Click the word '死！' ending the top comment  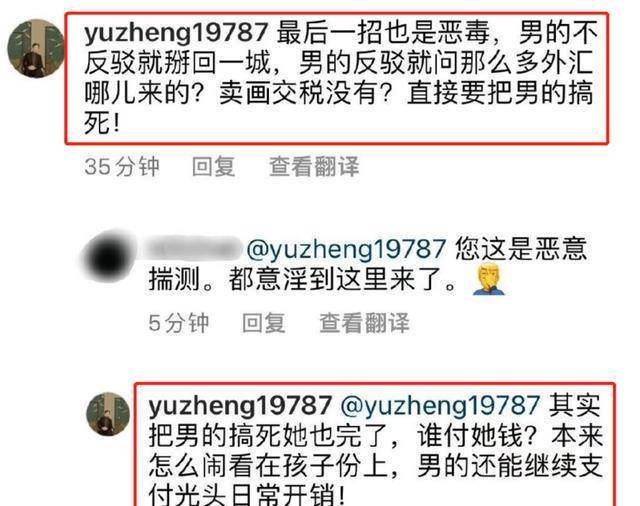[102, 123]
